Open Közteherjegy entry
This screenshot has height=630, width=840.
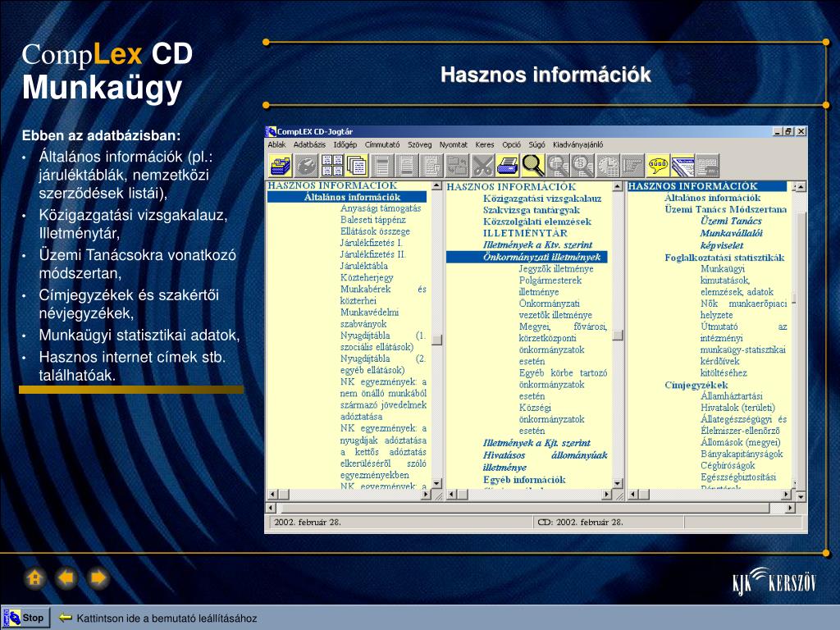pyautogui.click(x=367, y=277)
